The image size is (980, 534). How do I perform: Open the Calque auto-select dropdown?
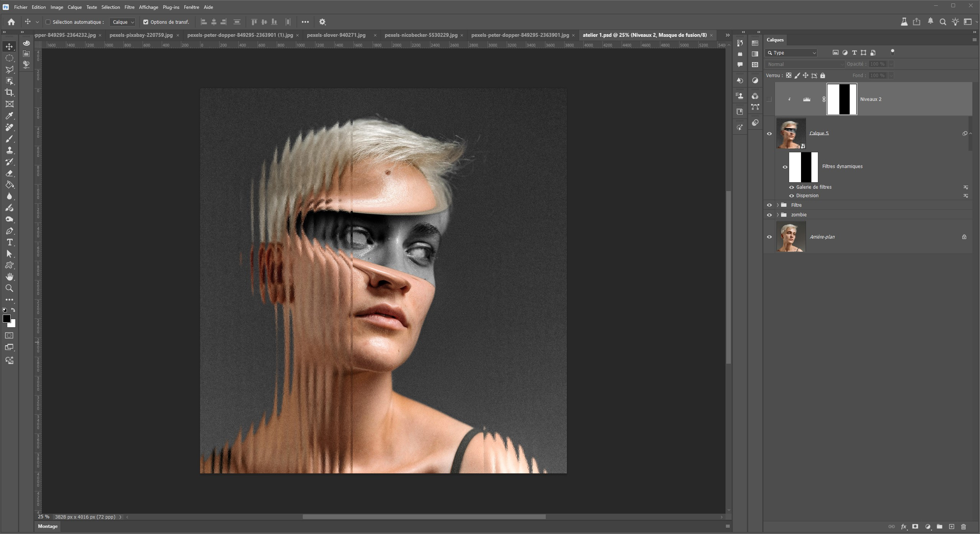coord(123,22)
